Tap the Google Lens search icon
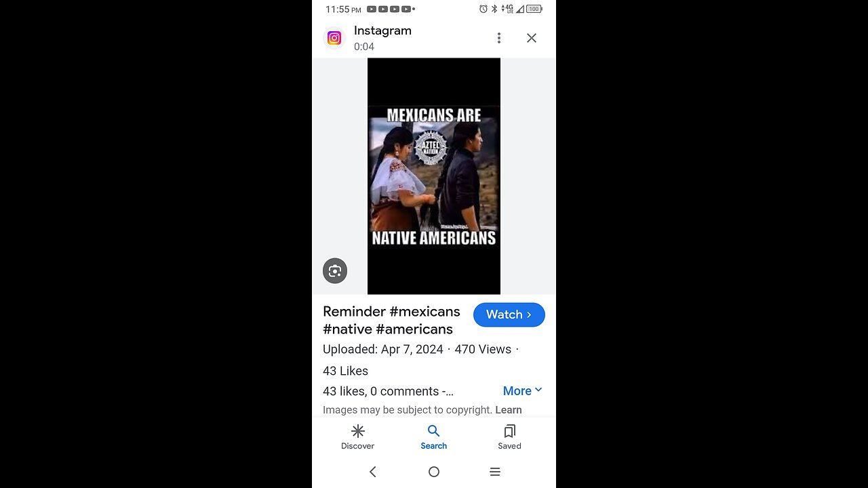 point(335,271)
